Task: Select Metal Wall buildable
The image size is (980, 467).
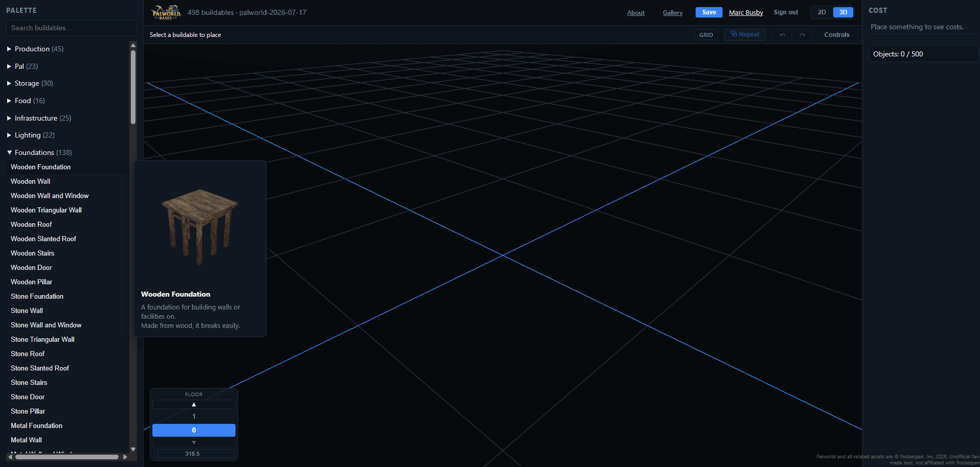Action: click(26, 440)
